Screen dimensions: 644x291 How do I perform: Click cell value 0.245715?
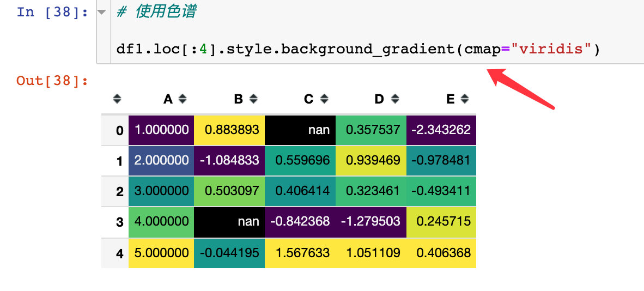click(441, 222)
